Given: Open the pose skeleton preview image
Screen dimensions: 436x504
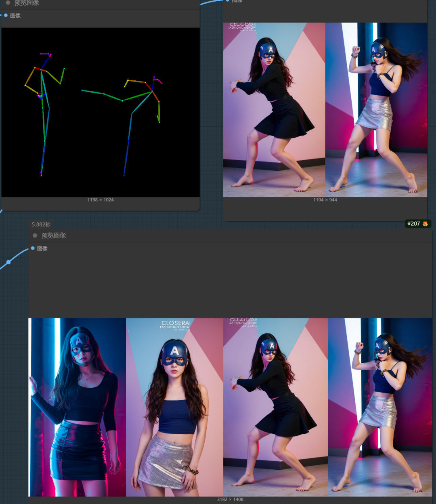Looking at the screenshot, I should (x=101, y=112).
